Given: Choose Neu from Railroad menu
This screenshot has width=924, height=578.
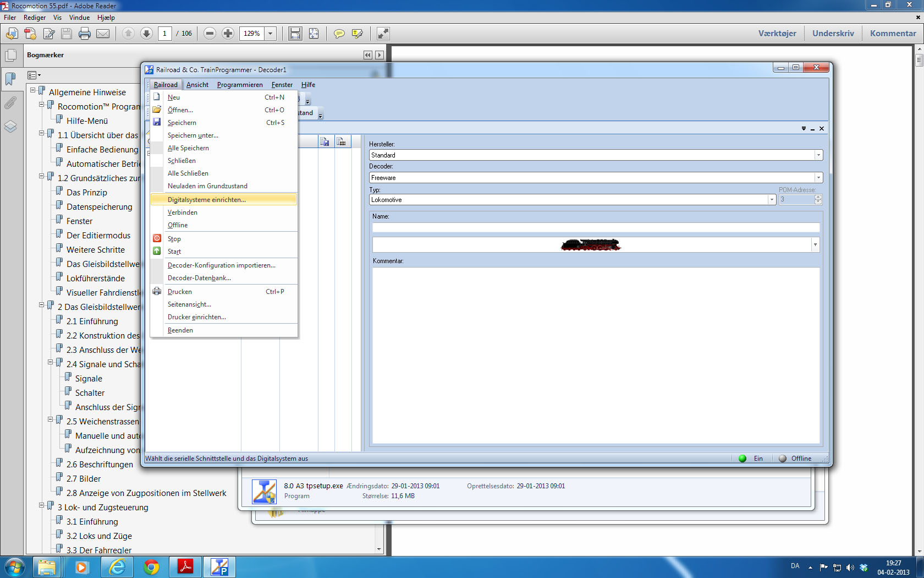Looking at the screenshot, I should [x=224, y=97].
